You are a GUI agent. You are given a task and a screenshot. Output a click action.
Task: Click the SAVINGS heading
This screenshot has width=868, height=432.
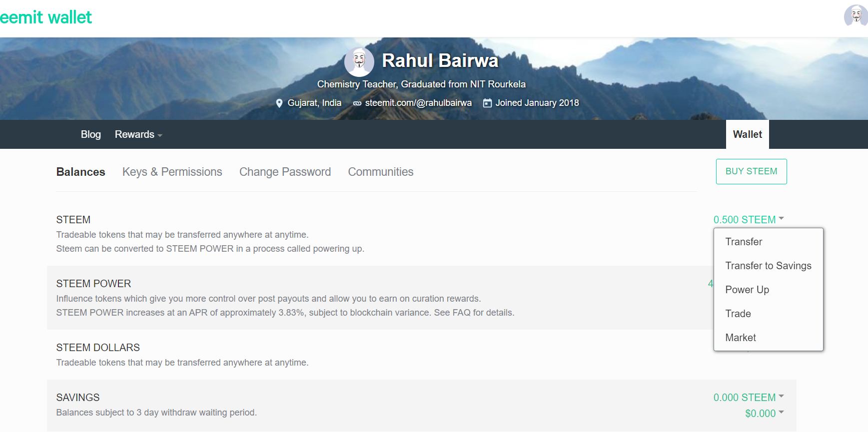[x=78, y=398]
